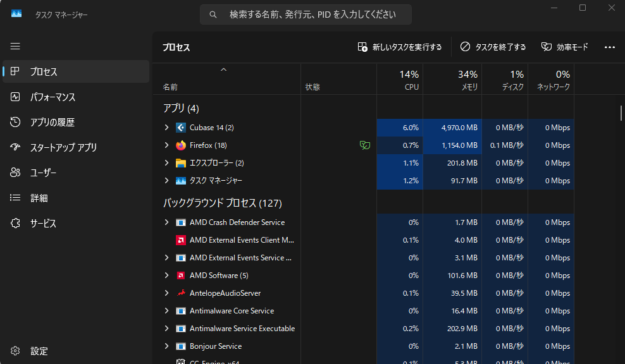Expand the Antimalware Service Executable entry
625x364 pixels.
(166, 329)
